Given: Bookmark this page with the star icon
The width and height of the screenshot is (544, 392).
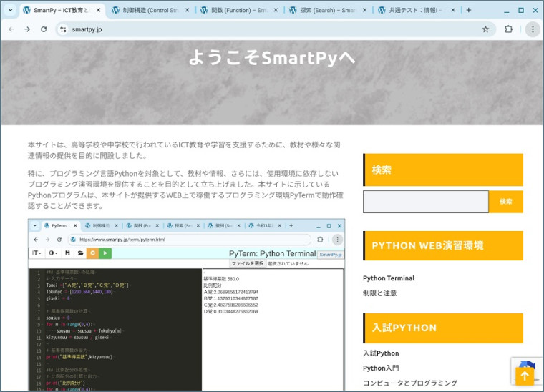Looking at the screenshot, I should pyautogui.click(x=485, y=29).
